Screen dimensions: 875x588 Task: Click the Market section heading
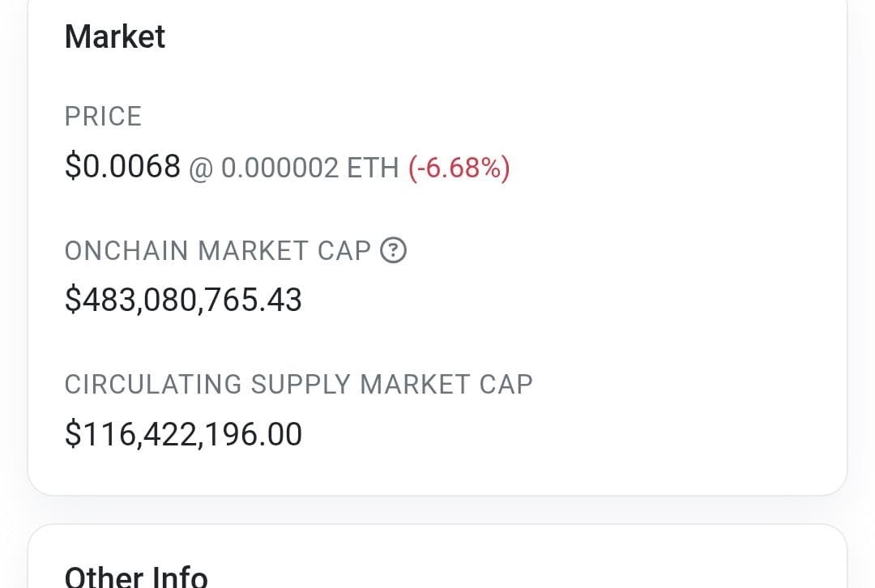click(x=115, y=37)
